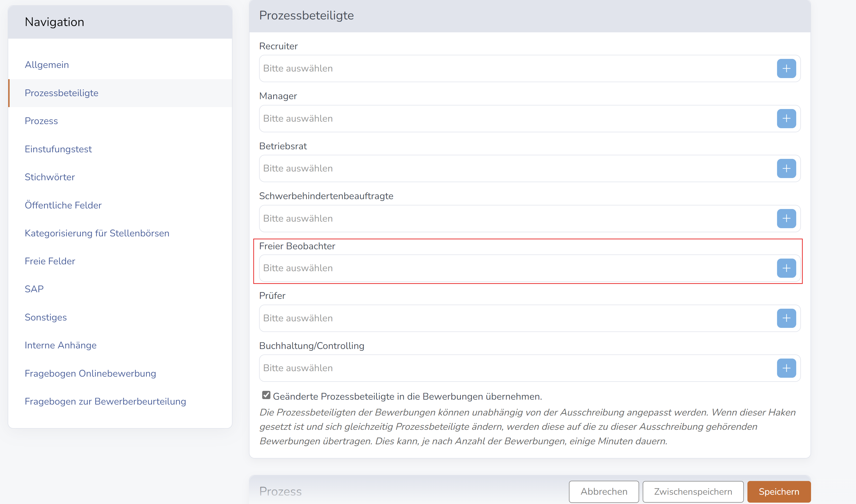The height and width of the screenshot is (504, 856).
Task: Click the add icon next to Buchhaltung/Controlling
Action: tap(787, 368)
